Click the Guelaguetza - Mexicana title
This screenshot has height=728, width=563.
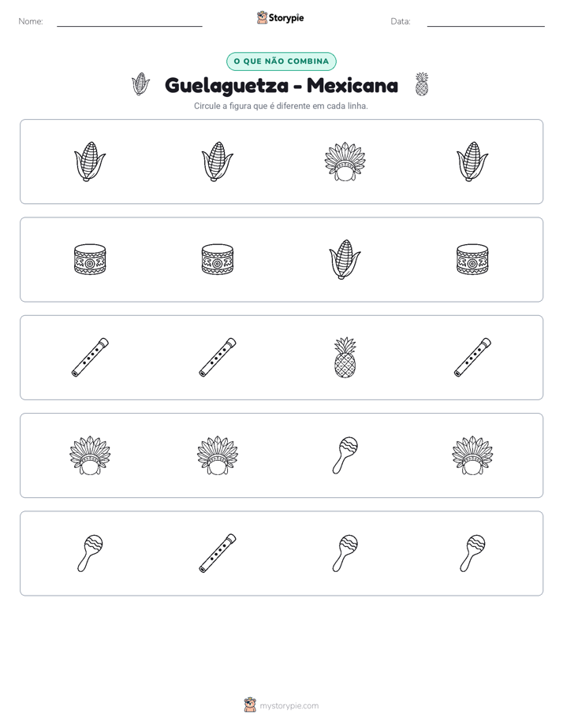point(281,85)
